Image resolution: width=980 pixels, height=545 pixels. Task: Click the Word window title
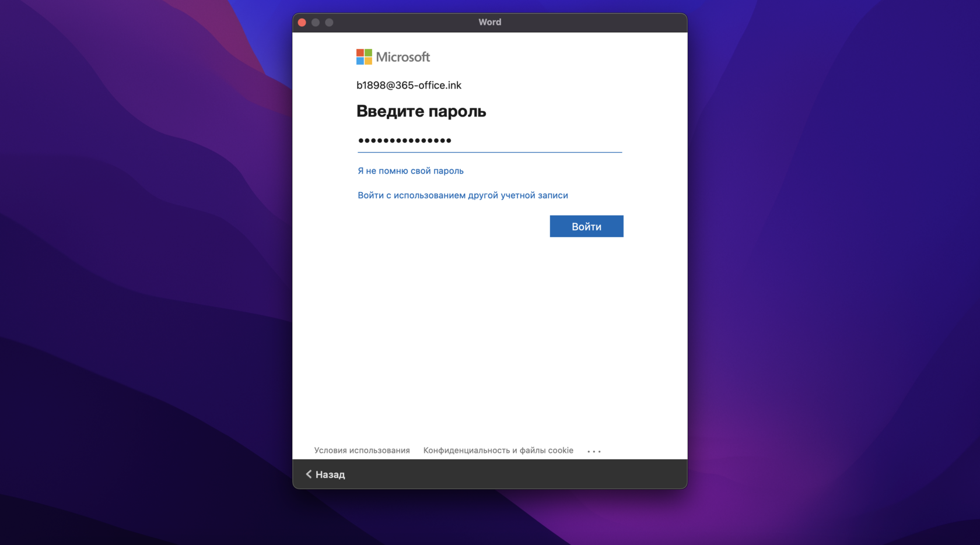pyautogui.click(x=490, y=22)
